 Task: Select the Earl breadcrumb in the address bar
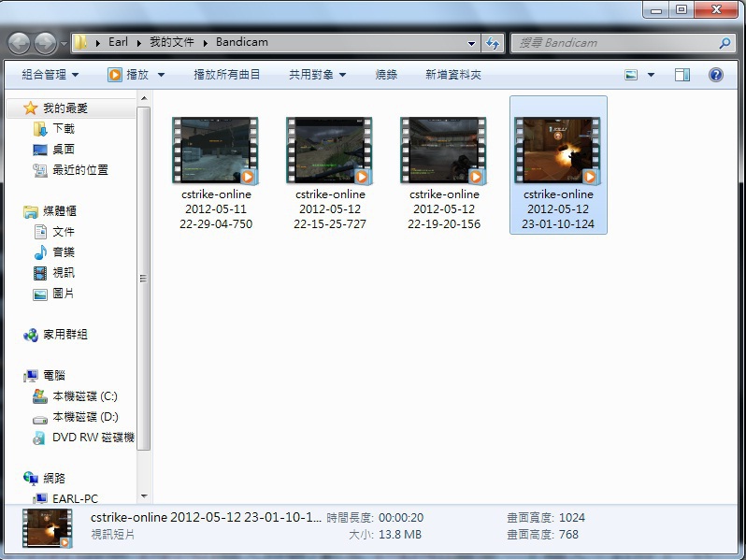[x=118, y=42]
